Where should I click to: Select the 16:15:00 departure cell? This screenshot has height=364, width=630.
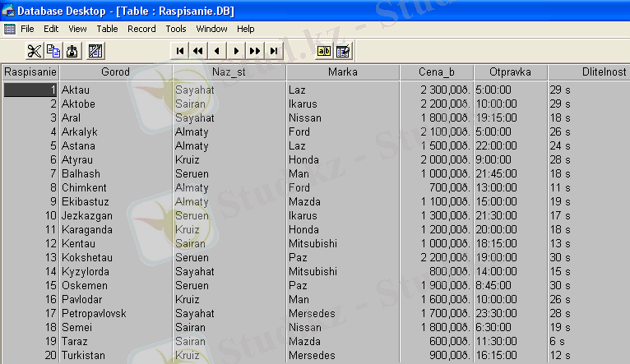tap(510, 356)
